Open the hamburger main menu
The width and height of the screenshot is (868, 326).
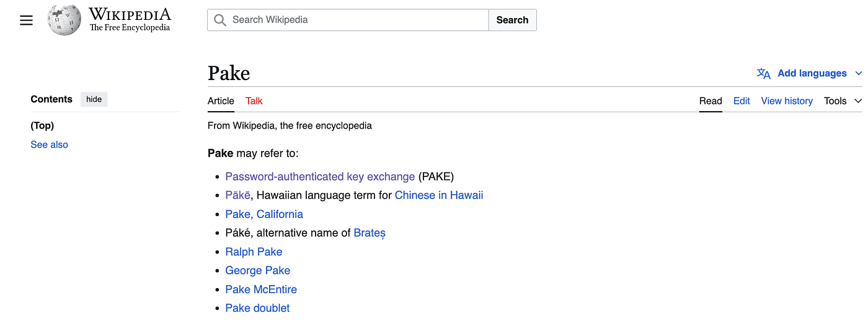tap(26, 20)
